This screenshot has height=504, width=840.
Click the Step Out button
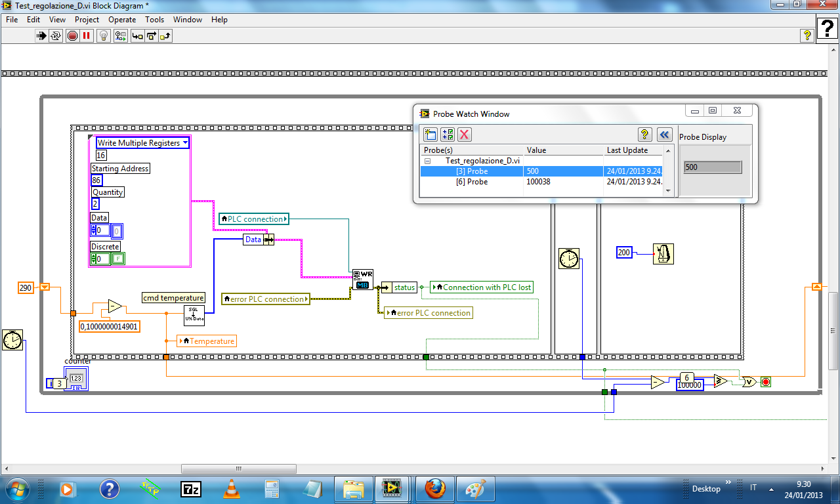165,36
